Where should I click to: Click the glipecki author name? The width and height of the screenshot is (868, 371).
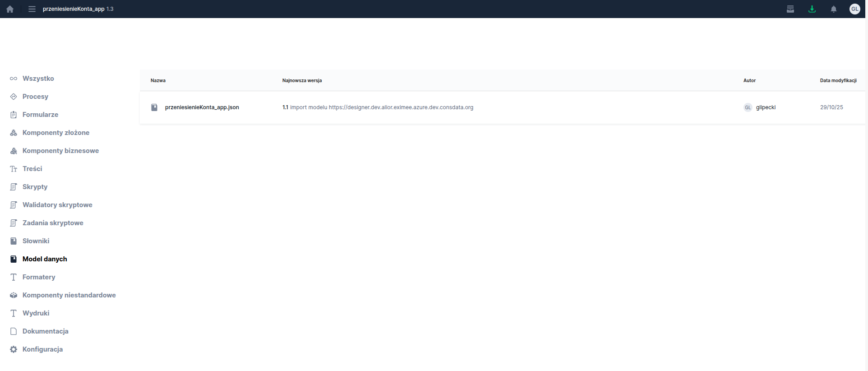(x=766, y=107)
